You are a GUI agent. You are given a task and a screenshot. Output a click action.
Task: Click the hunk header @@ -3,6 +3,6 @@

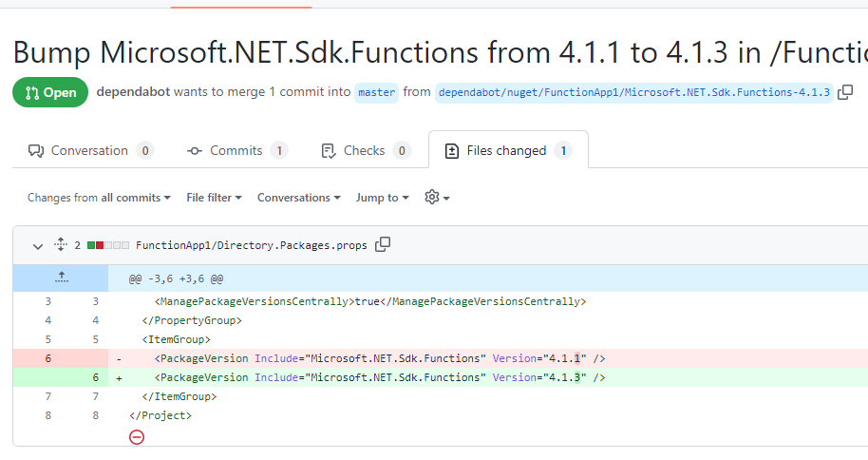tap(176, 278)
